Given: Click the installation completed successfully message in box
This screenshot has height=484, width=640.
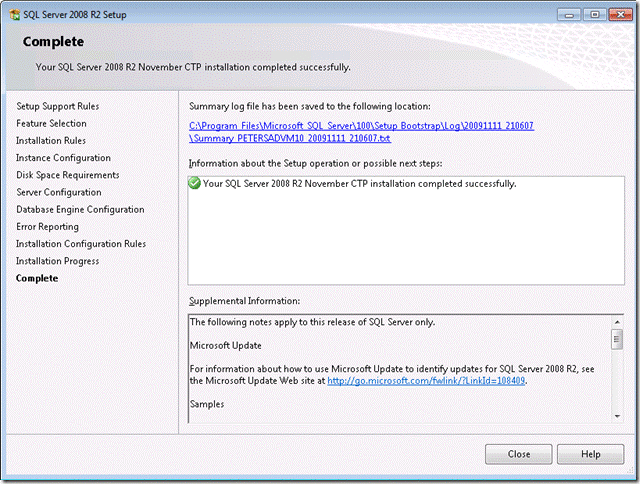Looking at the screenshot, I should pos(360,184).
